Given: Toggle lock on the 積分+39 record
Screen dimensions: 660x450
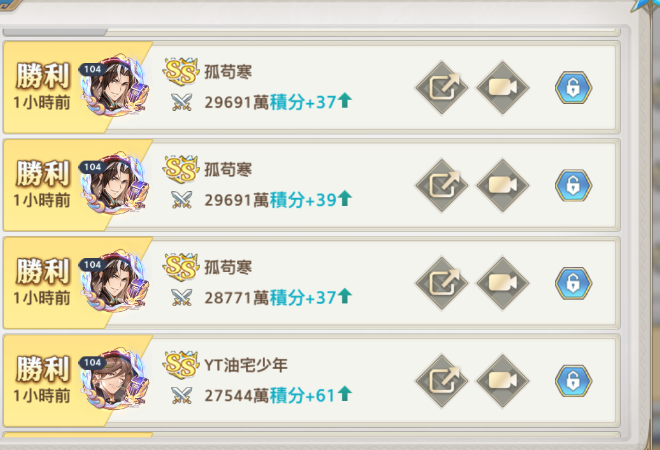Looking at the screenshot, I should pyautogui.click(x=573, y=186).
